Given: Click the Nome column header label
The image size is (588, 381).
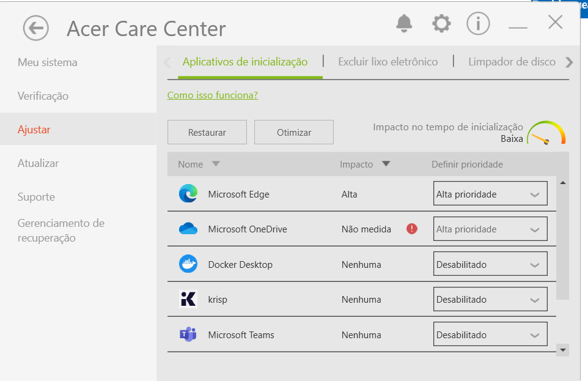Looking at the screenshot, I should [191, 165].
